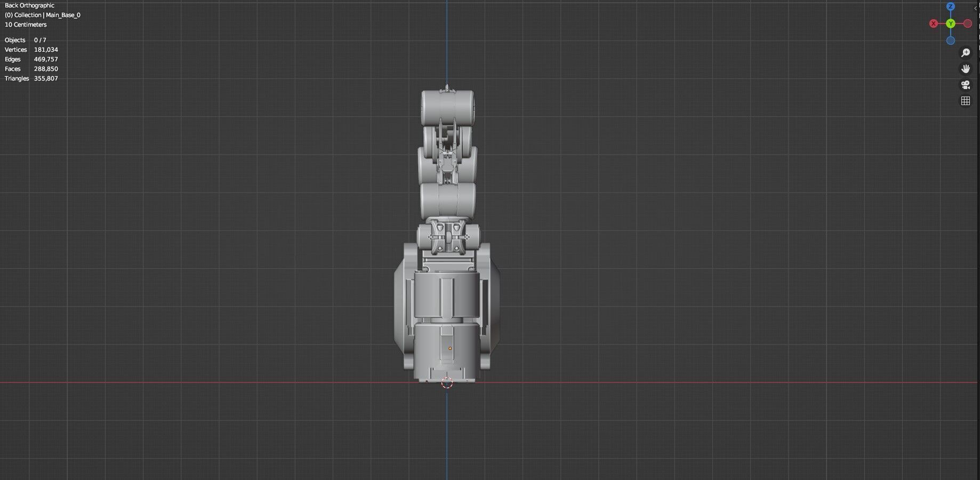Click the unlabeled negative Z gizmo circle
The image size is (980, 480).
click(x=951, y=41)
